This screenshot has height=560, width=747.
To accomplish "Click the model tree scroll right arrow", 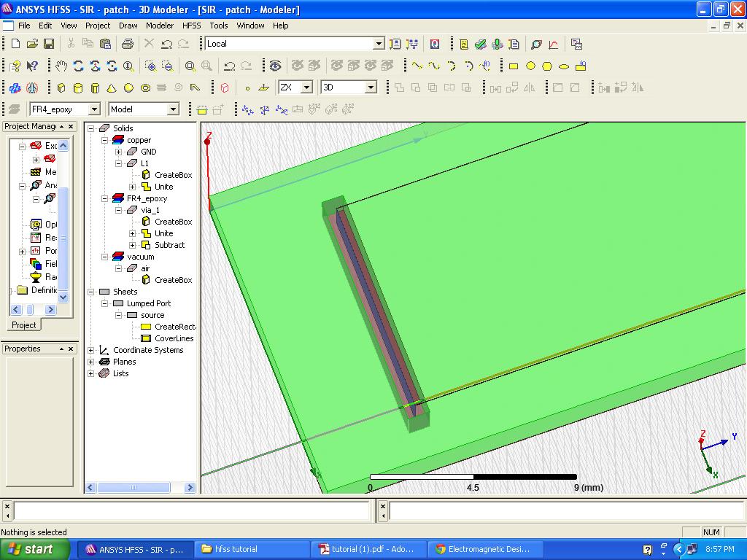I will 190,487.
